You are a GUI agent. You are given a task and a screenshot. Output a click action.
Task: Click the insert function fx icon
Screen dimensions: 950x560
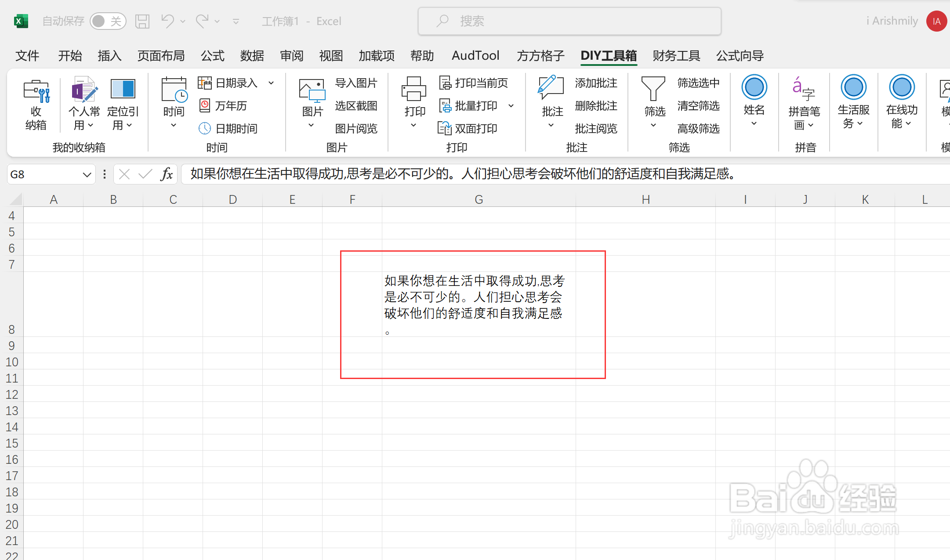pyautogui.click(x=167, y=174)
